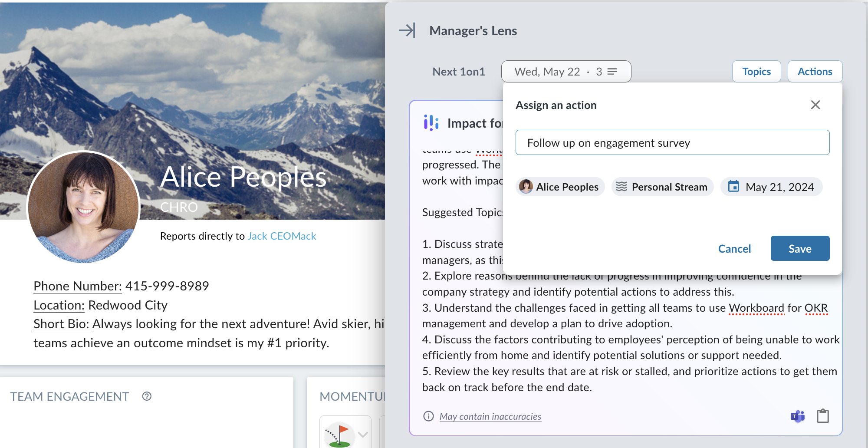
Task: Click the Impact AI sparkle icon
Action: [431, 123]
